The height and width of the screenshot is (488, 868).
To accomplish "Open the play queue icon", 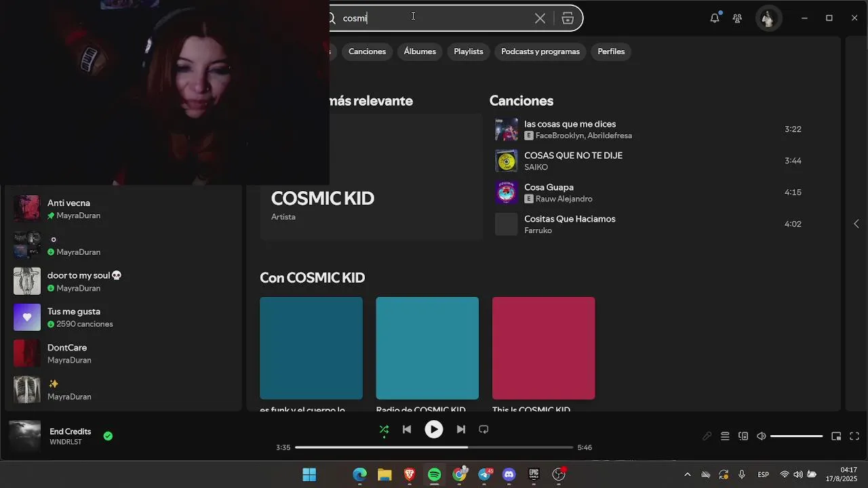I will [x=725, y=436].
